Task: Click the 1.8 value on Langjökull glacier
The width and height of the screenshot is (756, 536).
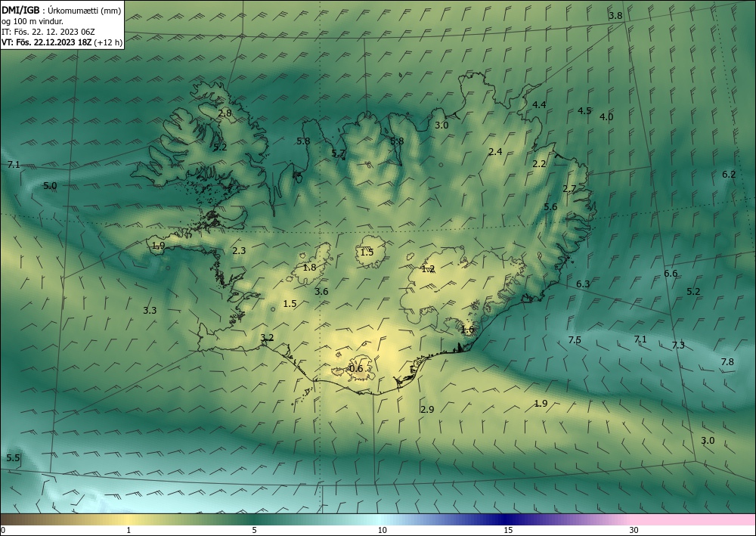Action: [309, 267]
